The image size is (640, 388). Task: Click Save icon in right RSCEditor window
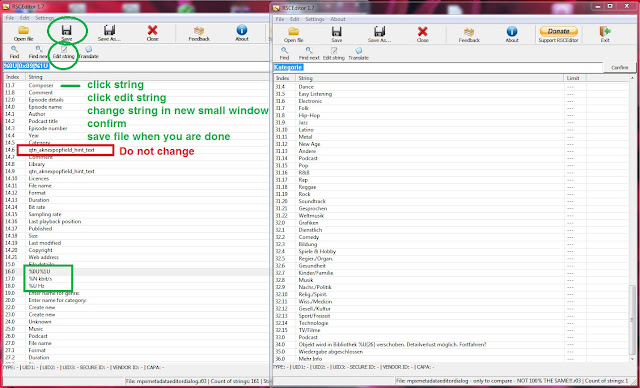click(337, 35)
